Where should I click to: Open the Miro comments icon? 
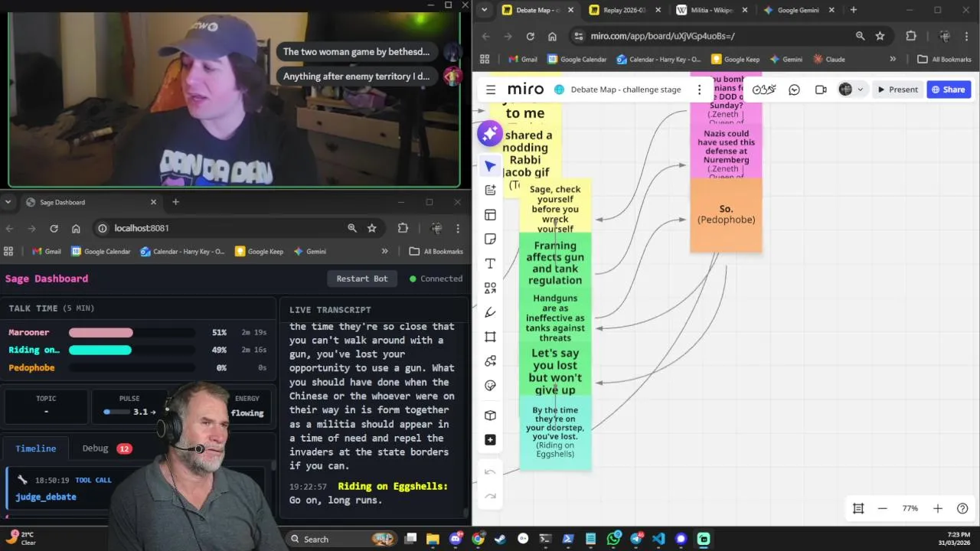[x=794, y=90]
